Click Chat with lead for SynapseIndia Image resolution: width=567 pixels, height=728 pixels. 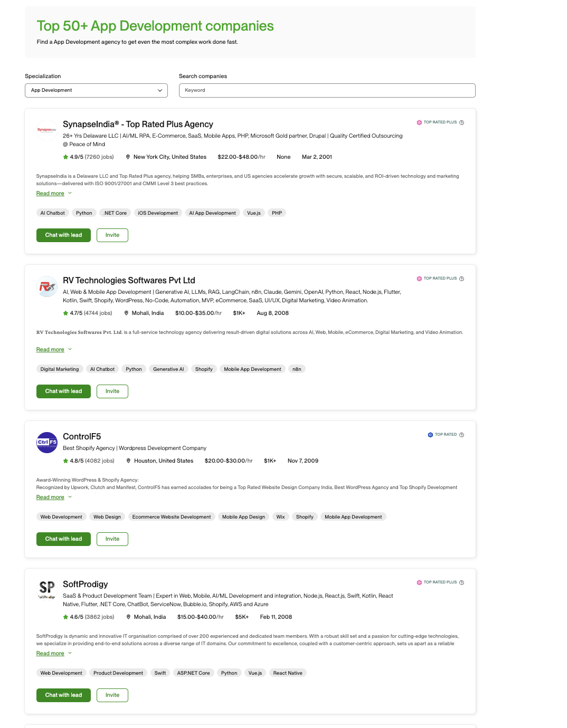pyautogui.click(x=63, y=235)
